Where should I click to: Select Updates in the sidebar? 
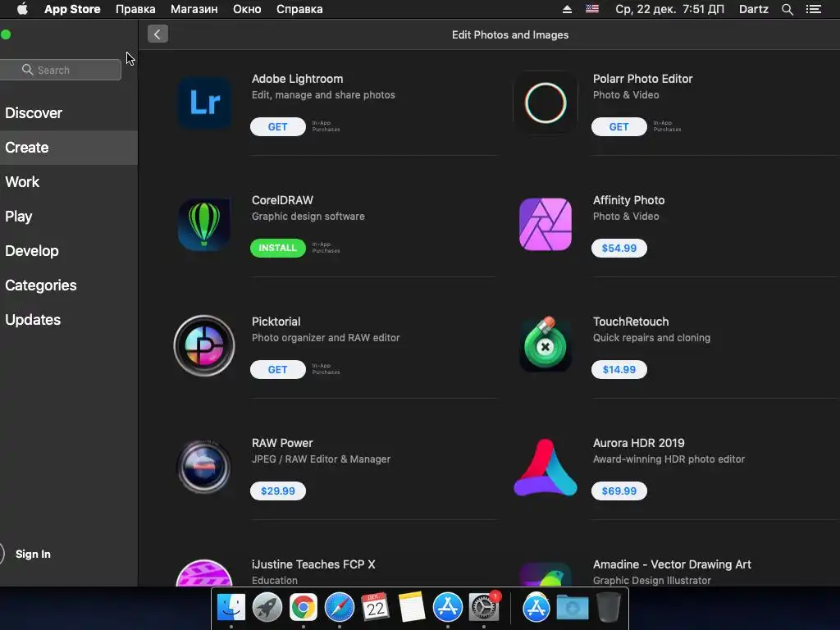click(x=69, y=320)
